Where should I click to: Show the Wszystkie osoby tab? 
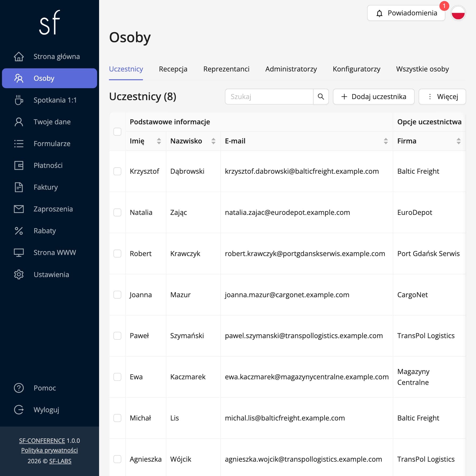click(423, 69)
